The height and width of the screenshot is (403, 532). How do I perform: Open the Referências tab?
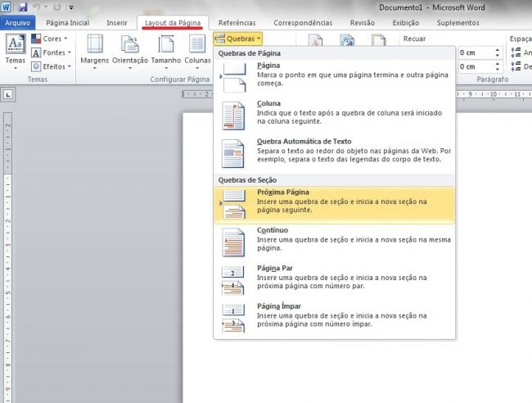237,23
